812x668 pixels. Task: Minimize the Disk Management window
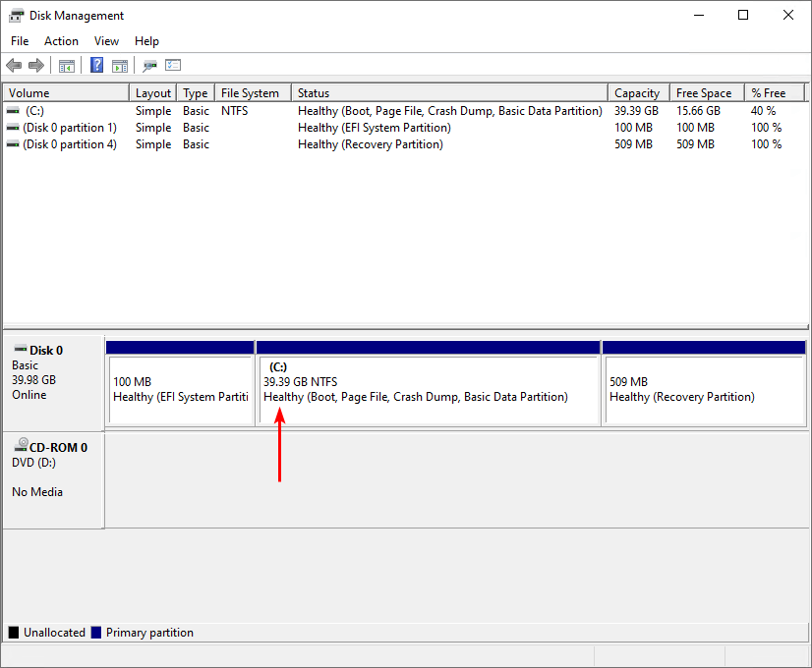699,15
